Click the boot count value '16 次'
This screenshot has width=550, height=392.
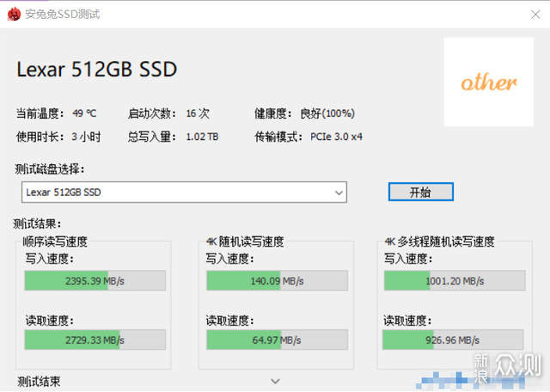coord(198,113)
